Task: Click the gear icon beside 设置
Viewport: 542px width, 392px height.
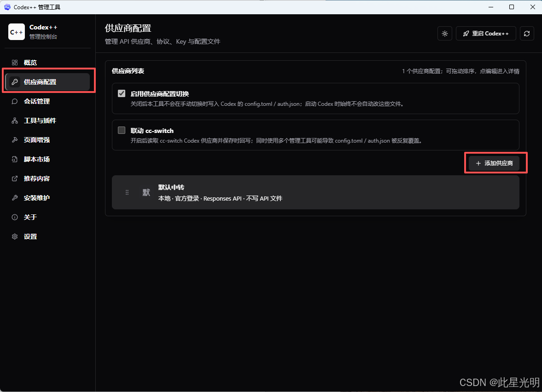Action: [x=15, y=236]
